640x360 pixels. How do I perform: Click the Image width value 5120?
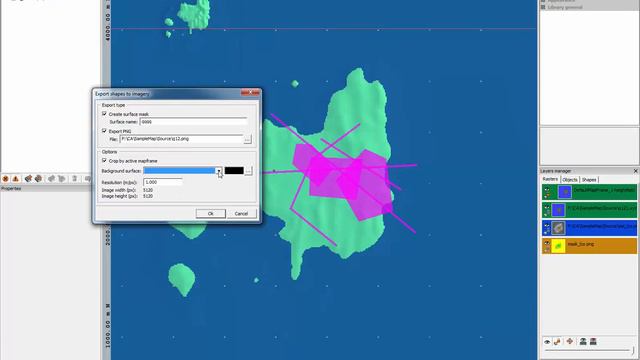(148, 190)
